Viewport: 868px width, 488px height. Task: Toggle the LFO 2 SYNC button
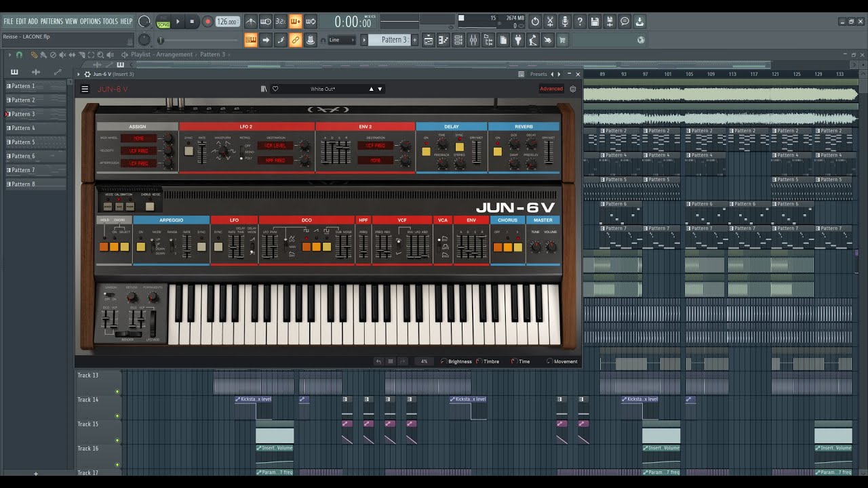point(189,151)
